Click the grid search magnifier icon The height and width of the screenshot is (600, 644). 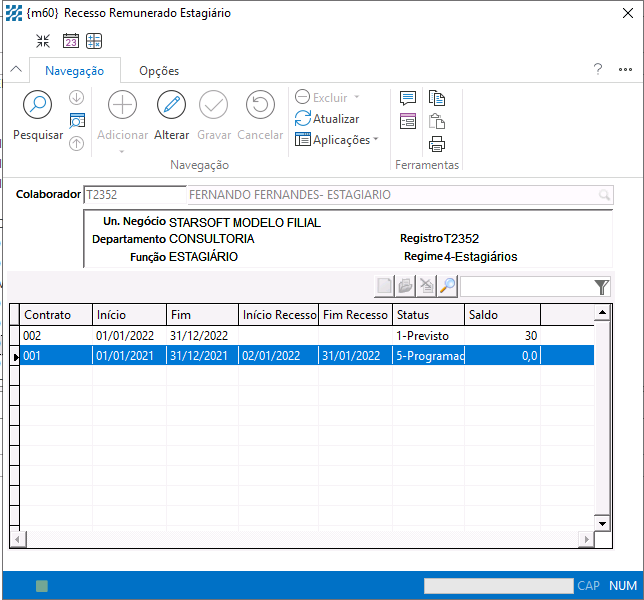(x=447, y=287)
